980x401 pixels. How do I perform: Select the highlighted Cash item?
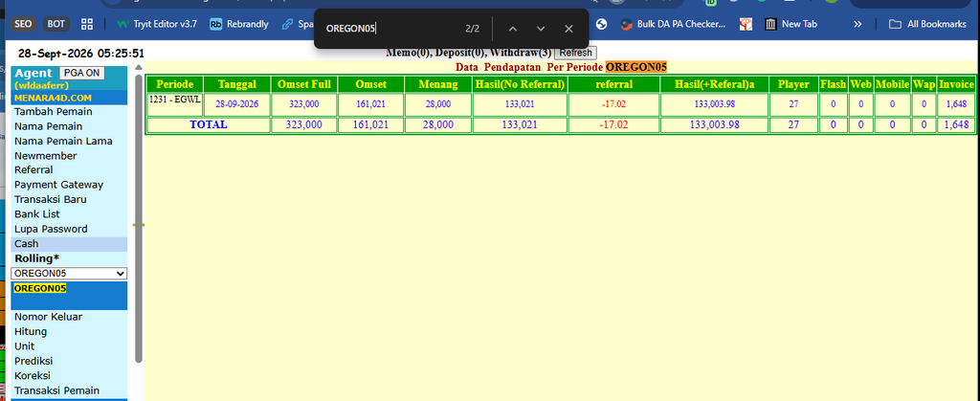click(x=69, y=244)
